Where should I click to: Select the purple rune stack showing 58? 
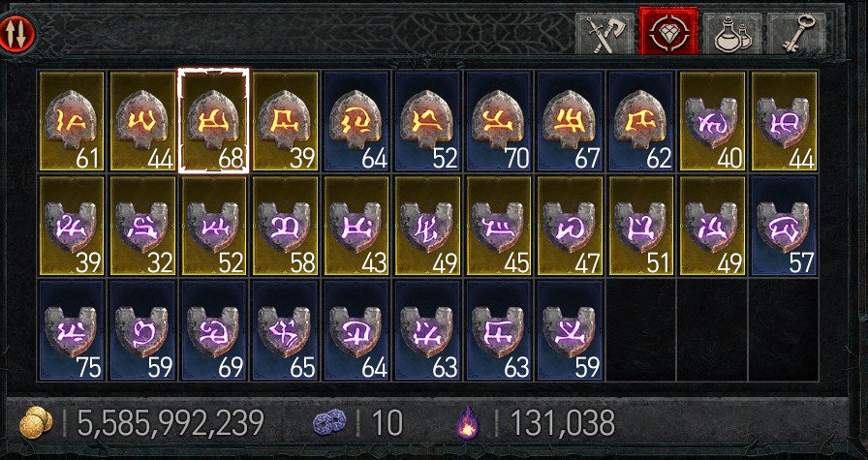[286, 226]
